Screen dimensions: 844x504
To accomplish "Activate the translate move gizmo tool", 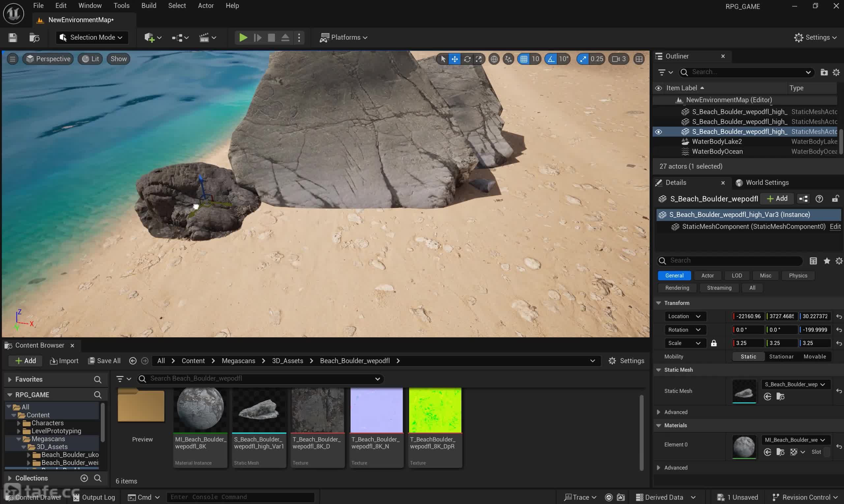I will click(x=454, y=59).
